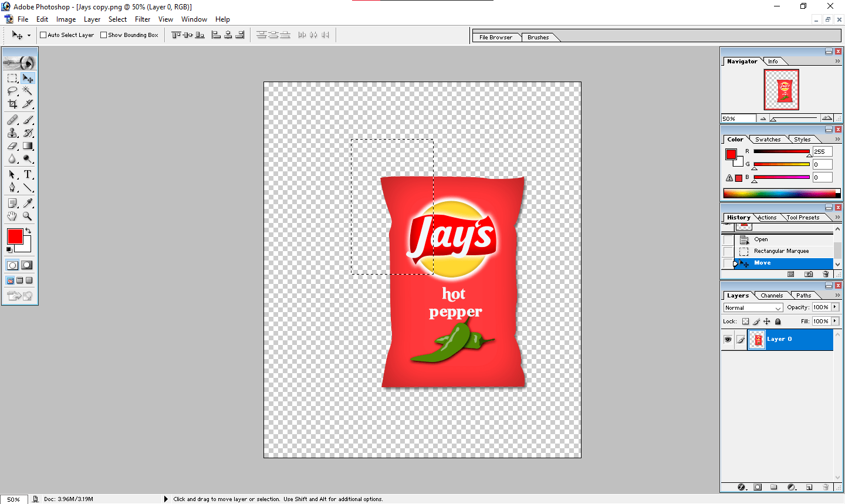
Task: Open the Fill slider arrow
Action: (835, 321)
